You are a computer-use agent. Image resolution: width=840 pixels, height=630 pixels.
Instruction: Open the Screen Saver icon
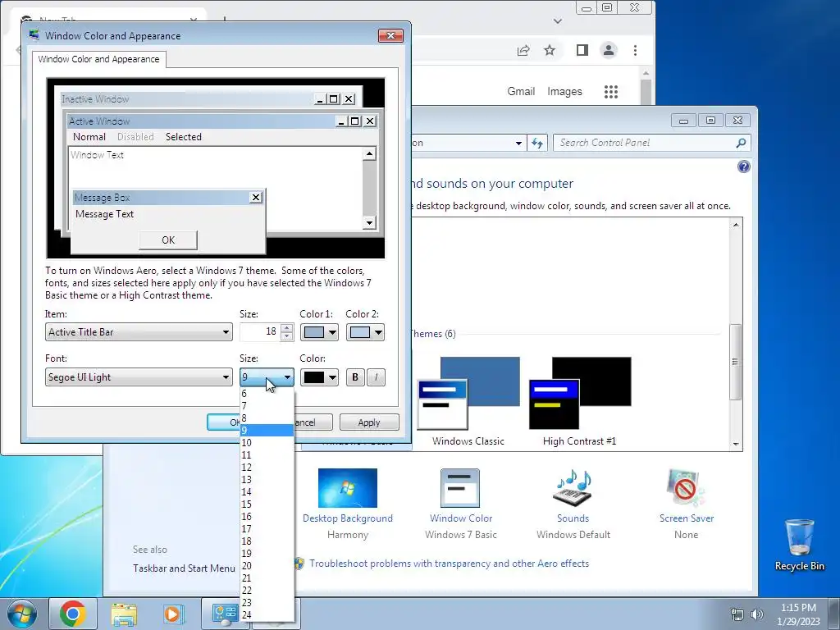pyautogui.click(x=687, y=489)
